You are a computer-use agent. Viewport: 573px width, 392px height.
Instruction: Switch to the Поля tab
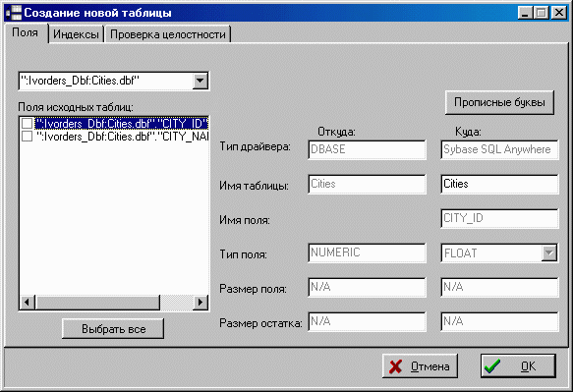(x=26, y=32)
